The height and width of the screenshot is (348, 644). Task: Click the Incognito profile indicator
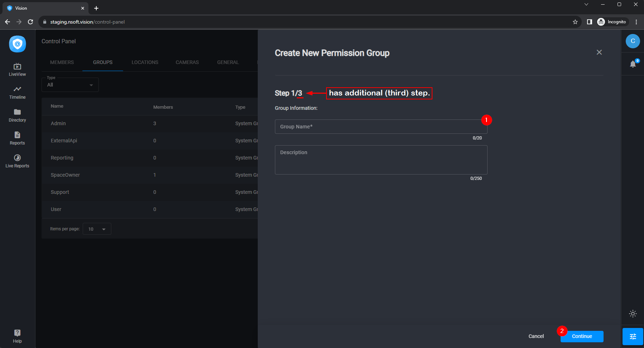click(x=612, y=22)
